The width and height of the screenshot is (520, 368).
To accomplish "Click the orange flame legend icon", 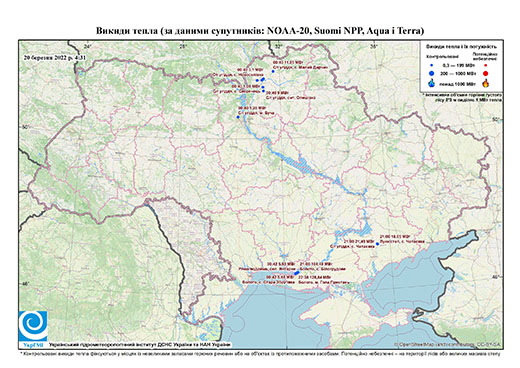I will (x=486, y=83).
